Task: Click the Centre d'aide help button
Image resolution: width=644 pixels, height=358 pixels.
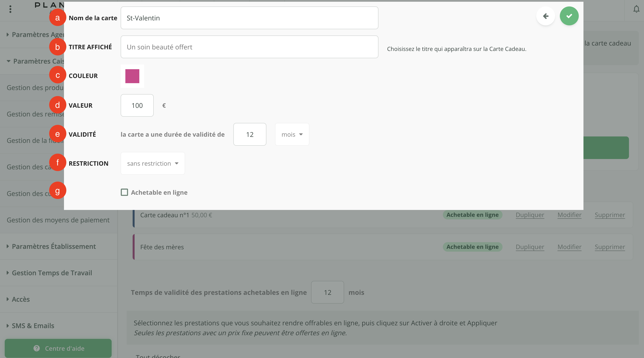Action: coord(58,348)
